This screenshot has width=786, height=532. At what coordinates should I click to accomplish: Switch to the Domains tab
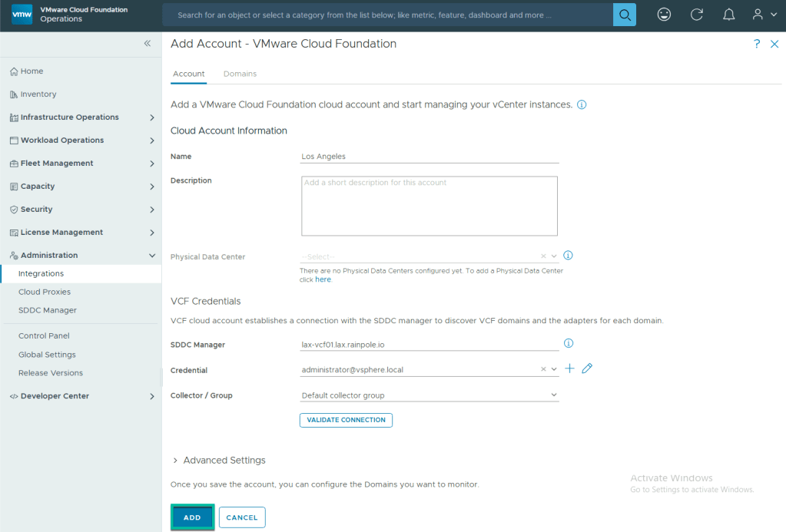point(240,74)
